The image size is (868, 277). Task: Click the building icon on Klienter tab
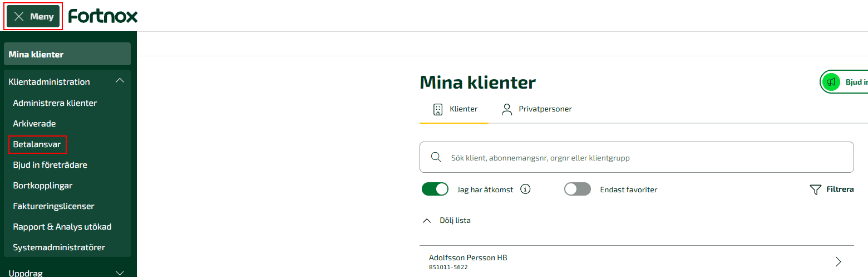click(438, 109)
